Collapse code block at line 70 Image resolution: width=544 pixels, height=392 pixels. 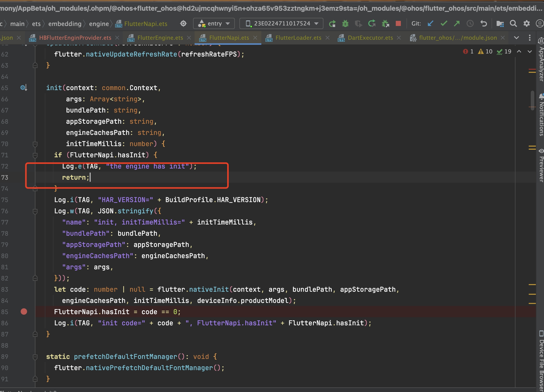pos(35,144)
